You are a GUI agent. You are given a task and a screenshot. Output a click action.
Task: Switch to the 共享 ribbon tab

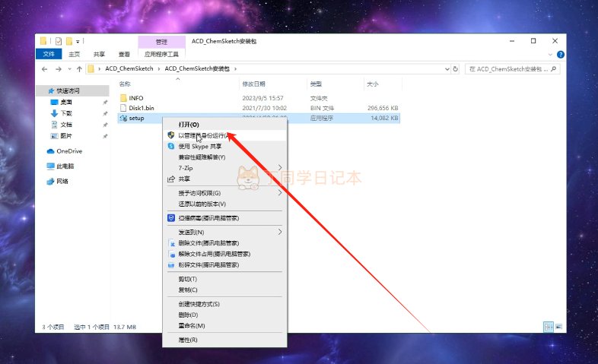99,54
